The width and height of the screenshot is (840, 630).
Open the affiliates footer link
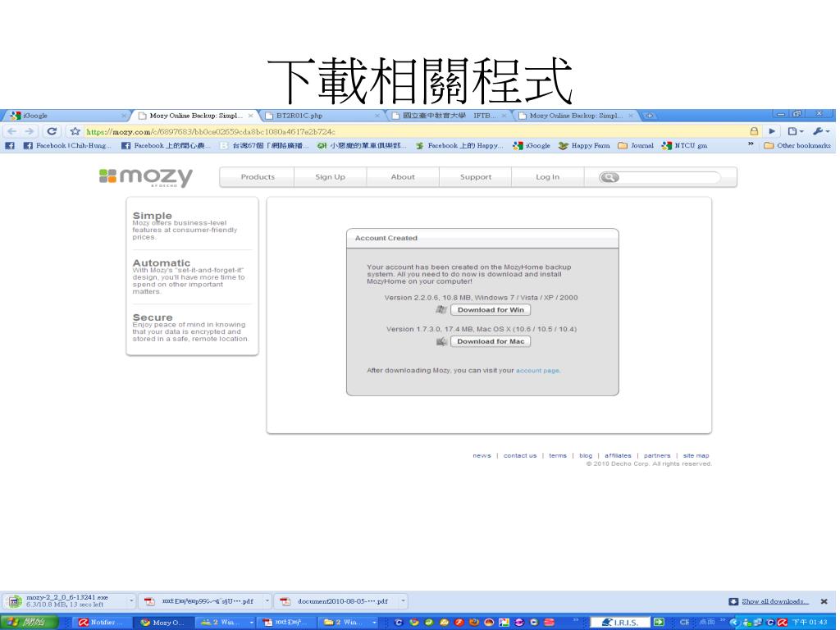[619, 455]
